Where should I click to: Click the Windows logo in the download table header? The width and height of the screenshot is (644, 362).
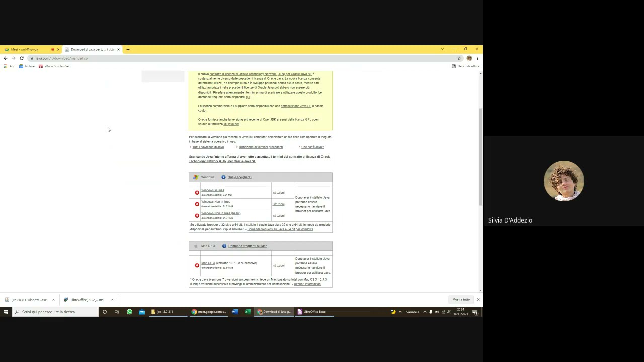tap(196, 177)
